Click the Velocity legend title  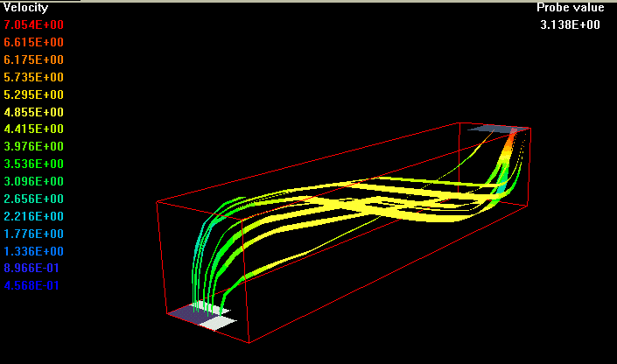(25, 8)
